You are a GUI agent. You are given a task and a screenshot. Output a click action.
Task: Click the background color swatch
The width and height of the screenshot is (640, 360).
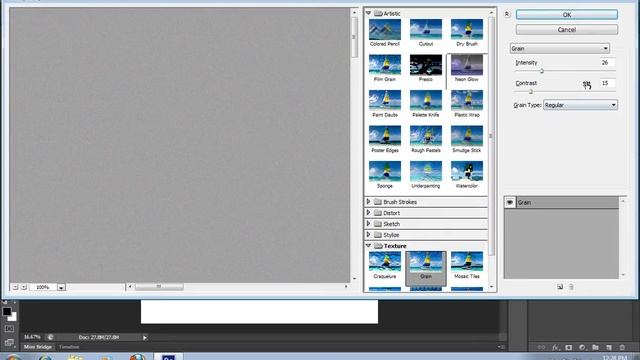[x=13, y=318]
